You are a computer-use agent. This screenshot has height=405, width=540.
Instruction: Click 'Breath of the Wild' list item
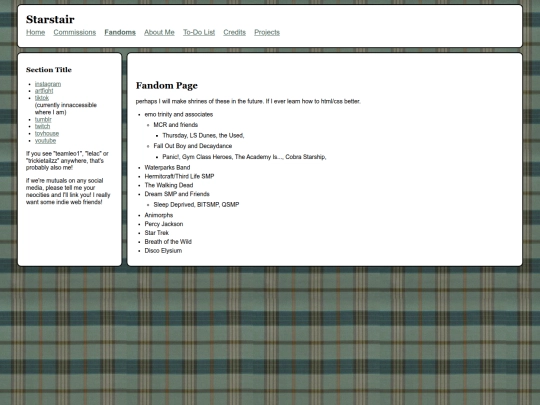click(x=168, y=242)
